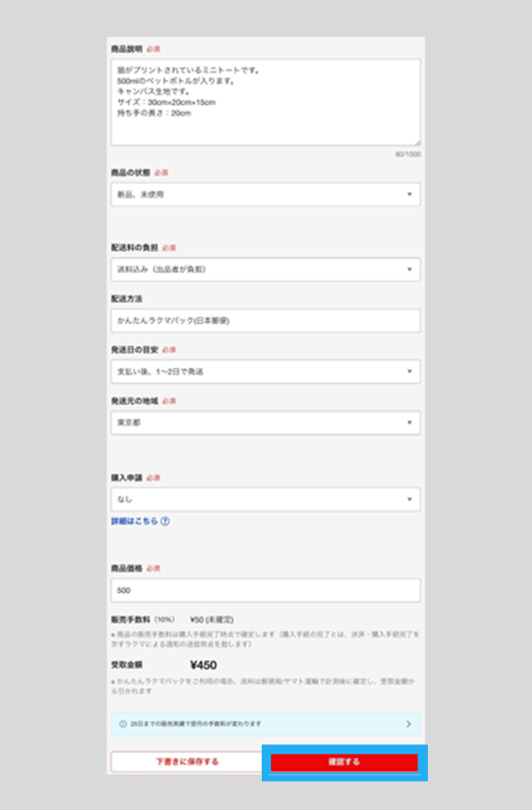Click the question mark help icon
This screenshot has width=532, height=810.
click(x=165, y=521)
